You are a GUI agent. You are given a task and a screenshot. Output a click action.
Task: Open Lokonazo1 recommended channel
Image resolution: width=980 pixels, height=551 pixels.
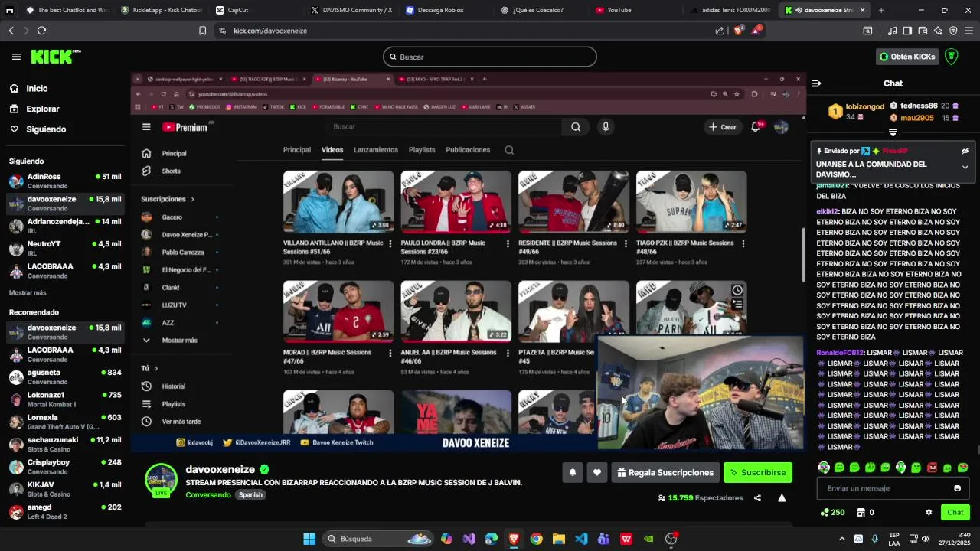pyautogui.click(x=65, y=399)
